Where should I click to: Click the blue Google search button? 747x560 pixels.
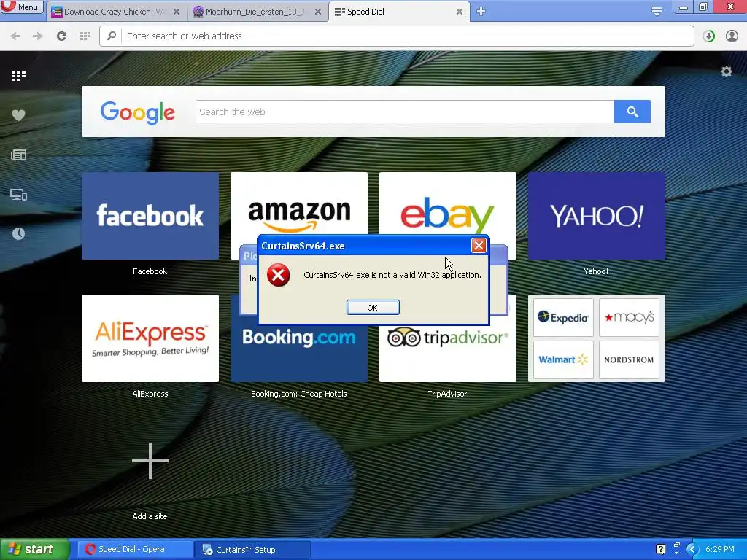[x=632, y=112]
